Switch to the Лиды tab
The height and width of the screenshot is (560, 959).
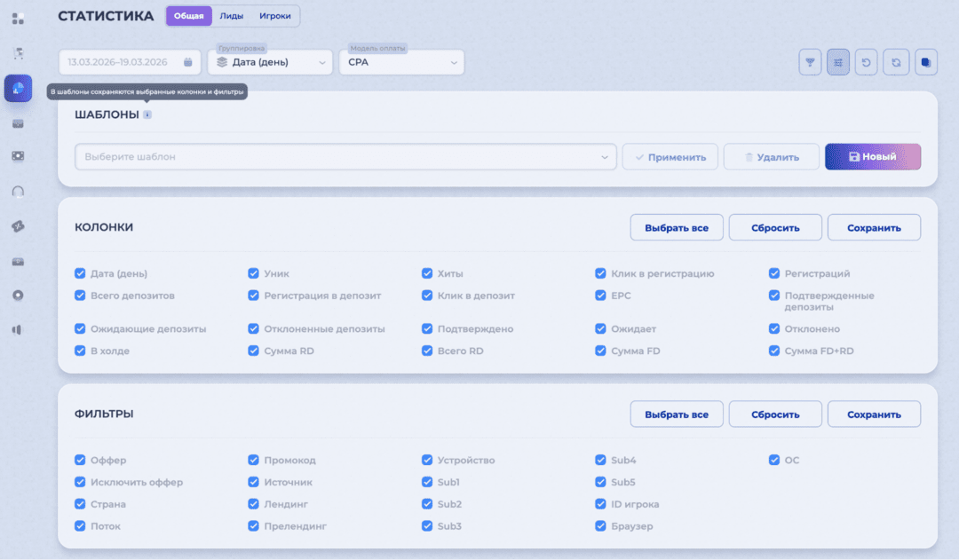232,16
